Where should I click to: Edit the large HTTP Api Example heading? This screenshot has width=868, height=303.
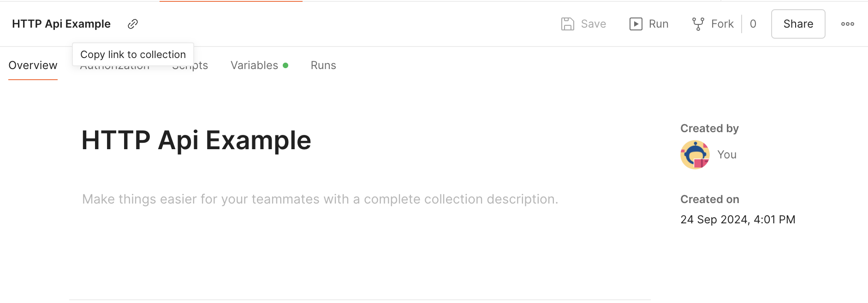[x=196, y=140]
